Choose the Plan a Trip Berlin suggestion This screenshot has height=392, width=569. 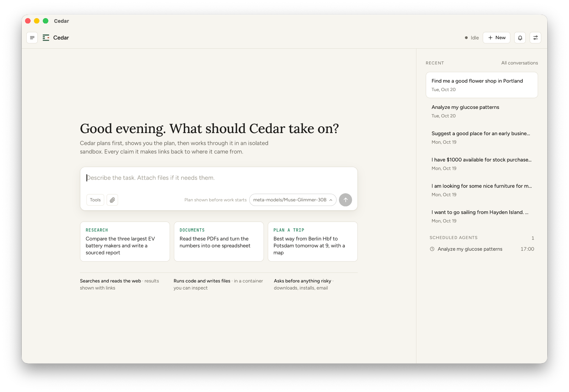click(313, 242)
